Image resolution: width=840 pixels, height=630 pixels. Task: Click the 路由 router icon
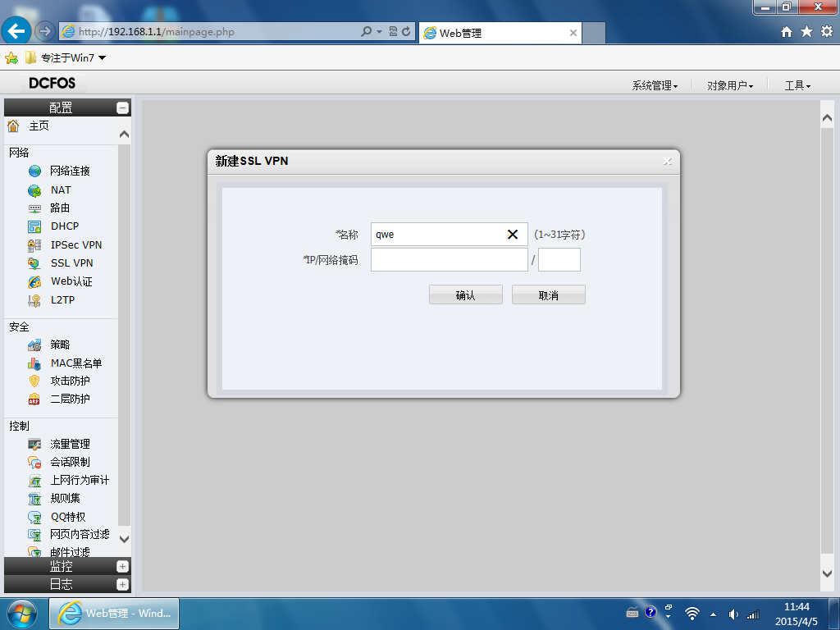click(x=34, y=208)
